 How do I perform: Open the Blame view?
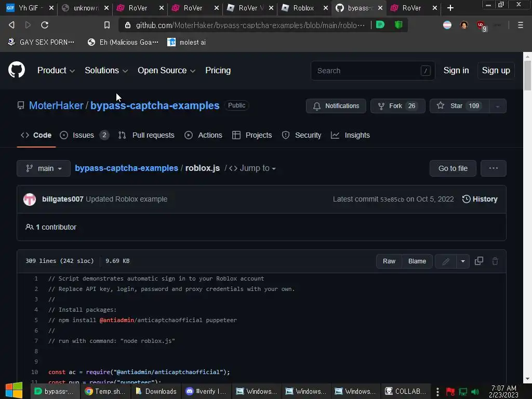[417, 261]
